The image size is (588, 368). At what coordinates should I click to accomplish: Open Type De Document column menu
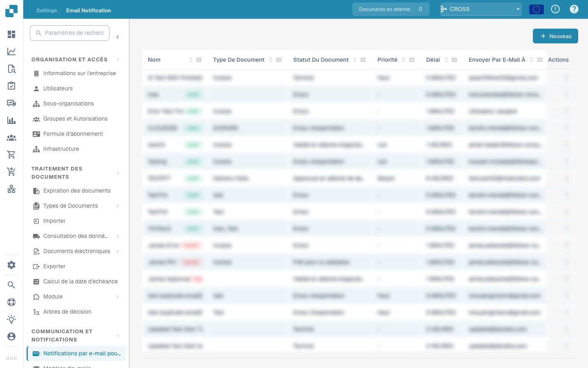279,60
